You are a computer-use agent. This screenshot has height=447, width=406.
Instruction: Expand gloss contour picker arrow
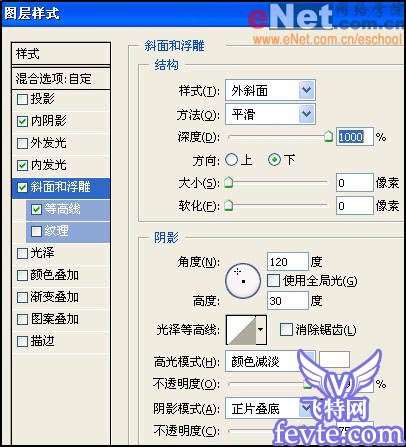coord(261,330)
